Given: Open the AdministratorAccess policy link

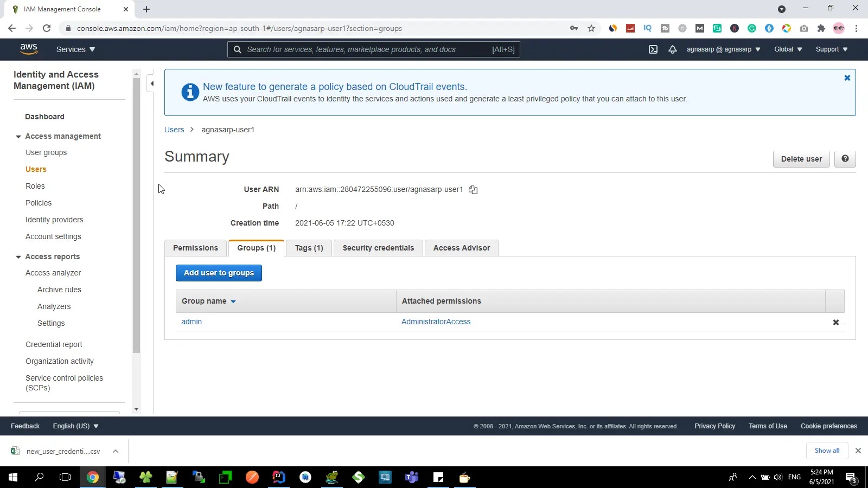Looking at the screenshot, I should pyautogui.click(x=436, y=322).
